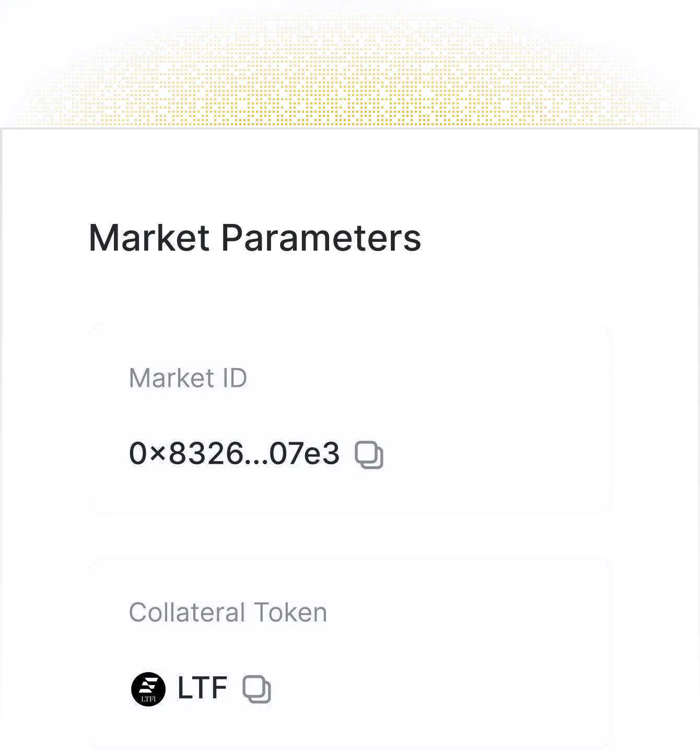Copy the Market ID address
This screenshot has width=700, height=754.
(369, 454)
